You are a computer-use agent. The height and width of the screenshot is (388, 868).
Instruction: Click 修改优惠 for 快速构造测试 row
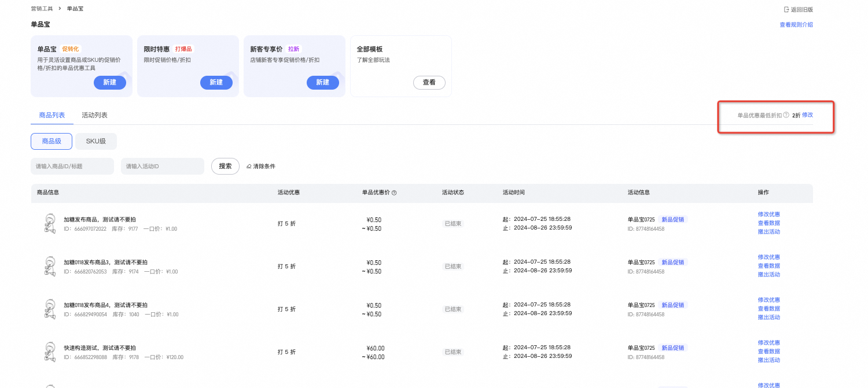769,343
